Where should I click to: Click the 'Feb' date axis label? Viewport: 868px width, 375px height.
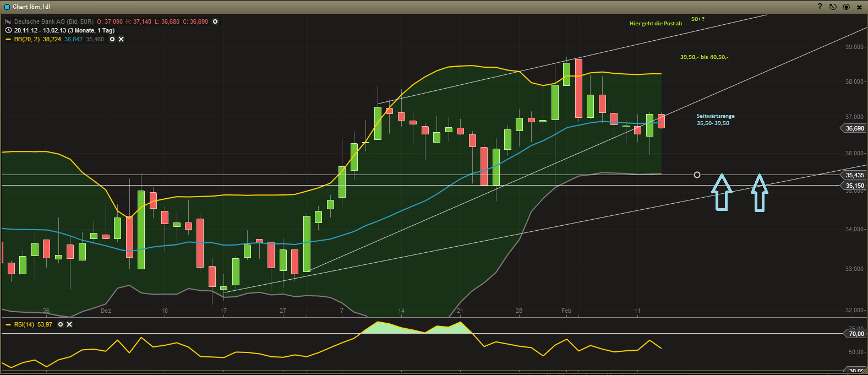coord(566,311)
